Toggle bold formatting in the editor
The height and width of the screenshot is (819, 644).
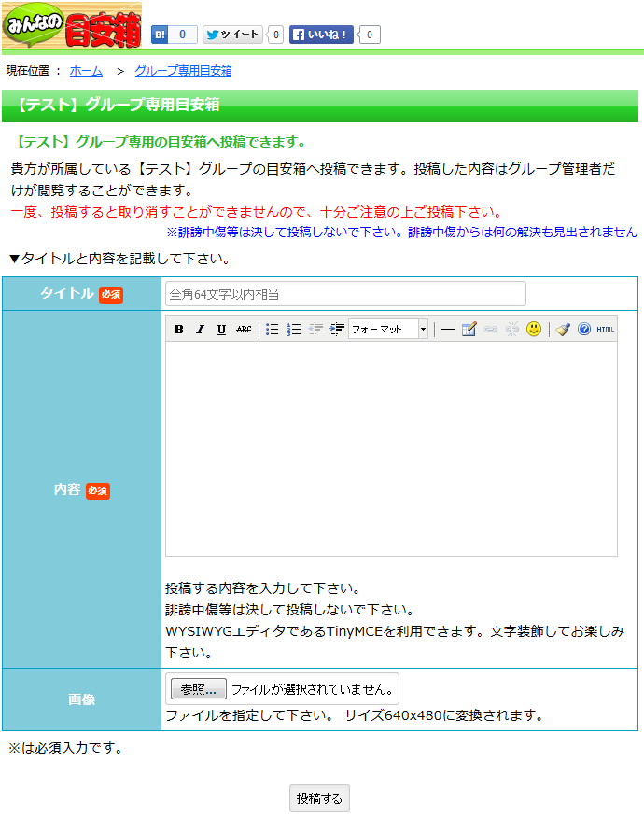tap(179, 329)
